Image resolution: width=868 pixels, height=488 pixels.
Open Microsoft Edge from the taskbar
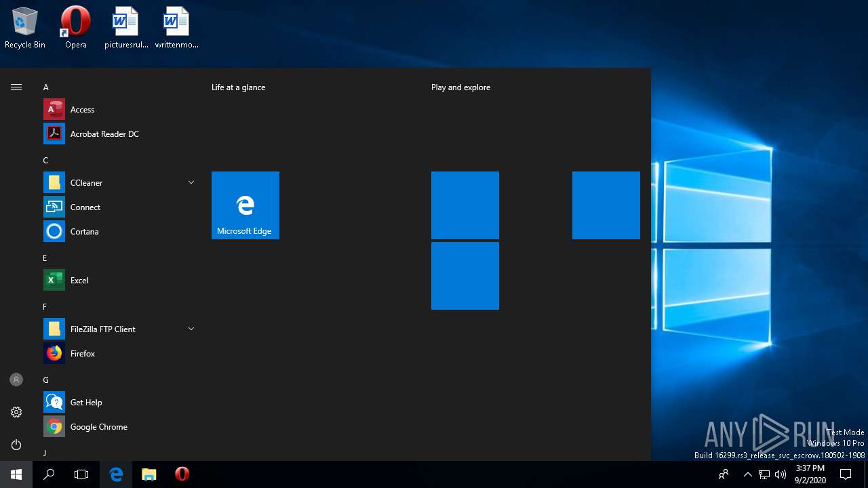coord(116,474)
